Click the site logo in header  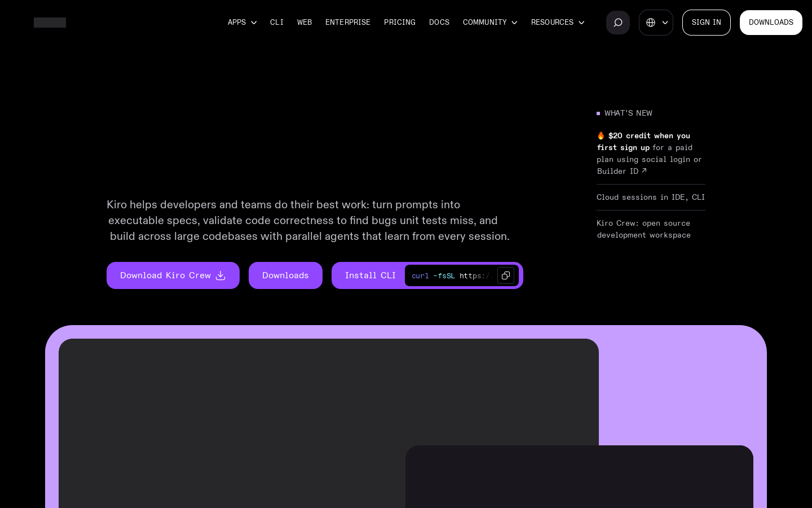coord(50,23)
